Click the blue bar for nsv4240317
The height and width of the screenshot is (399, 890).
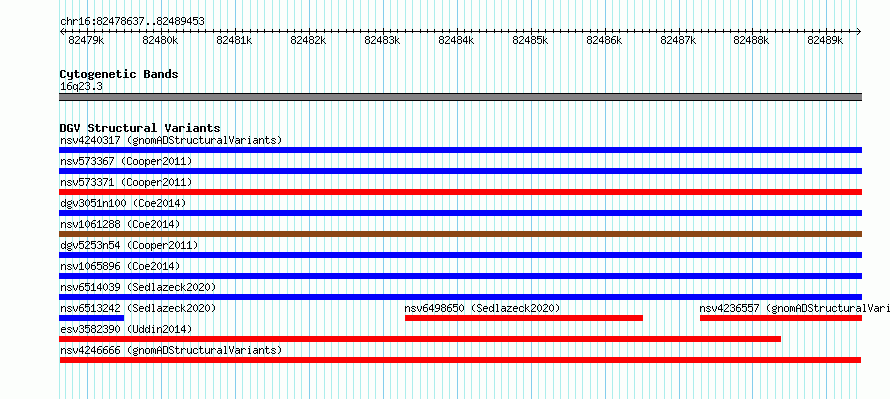coord(460,150)
